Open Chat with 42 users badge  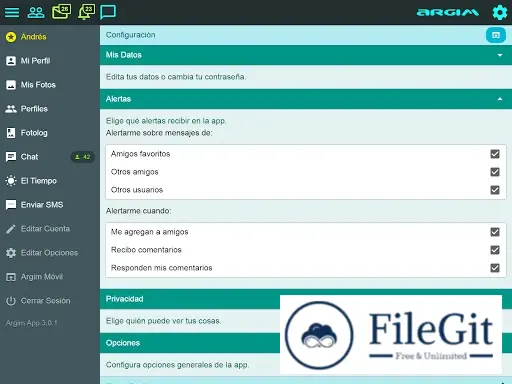50,157
